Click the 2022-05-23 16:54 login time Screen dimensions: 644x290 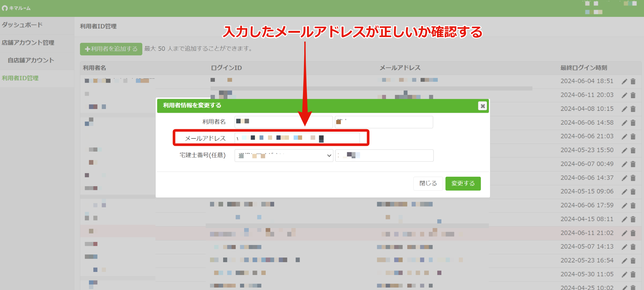[587, 260]
